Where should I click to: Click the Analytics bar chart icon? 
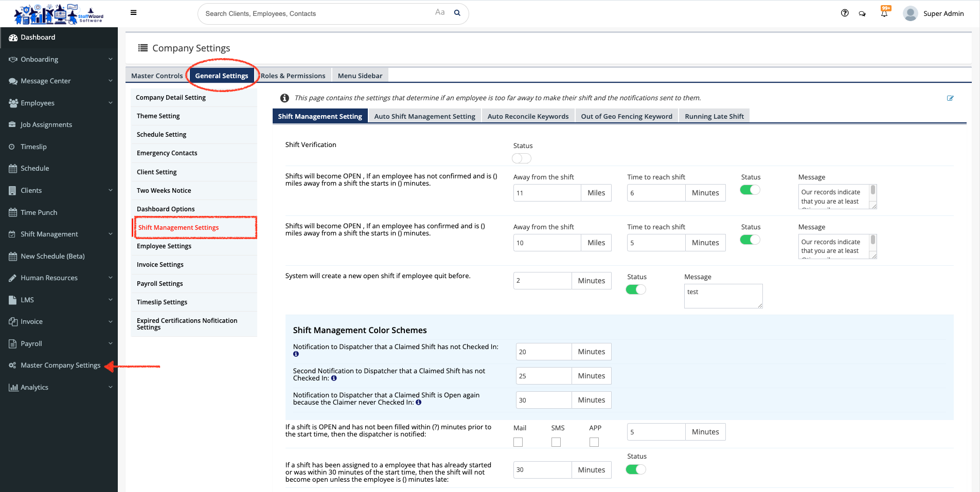(13, 388)
